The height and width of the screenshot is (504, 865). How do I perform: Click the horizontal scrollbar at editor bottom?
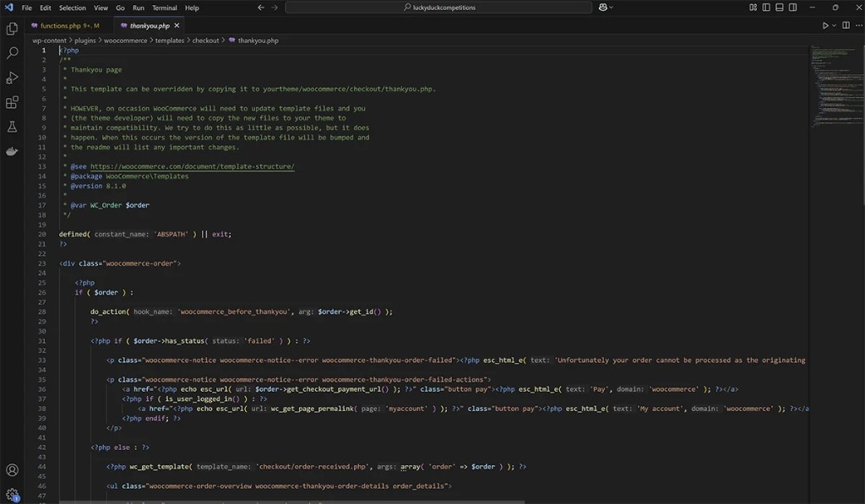[292, 501]
